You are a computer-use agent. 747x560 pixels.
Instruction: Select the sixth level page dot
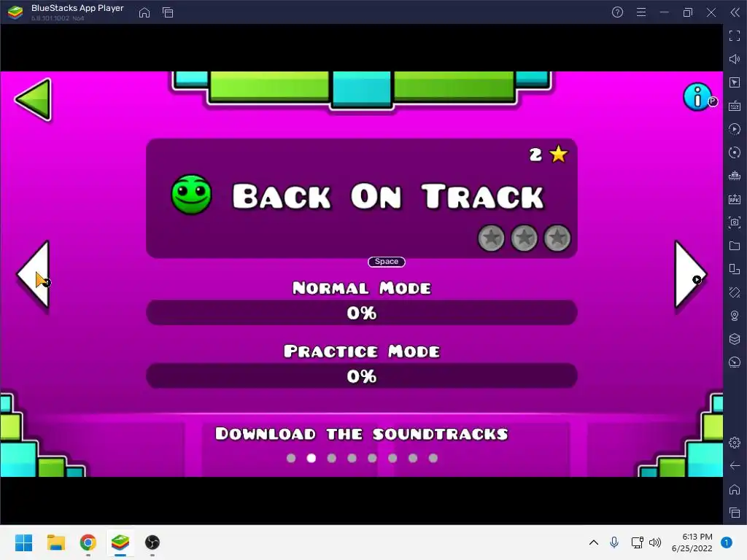click(x=392, y=458)
